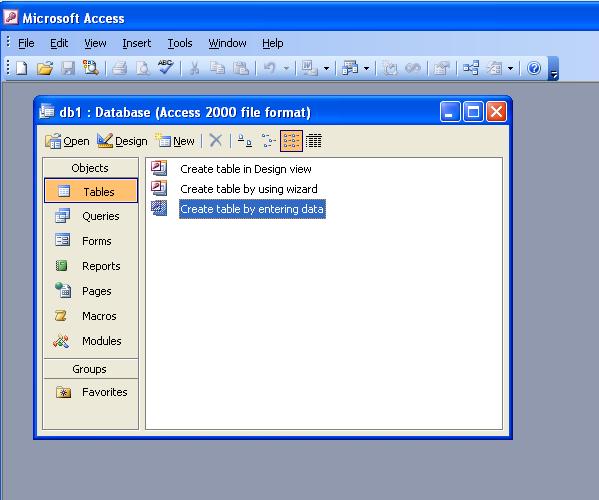Screen dimensions: 599x500
Task: Open Microsoft Access Help question icon
Action: point(534,68)
